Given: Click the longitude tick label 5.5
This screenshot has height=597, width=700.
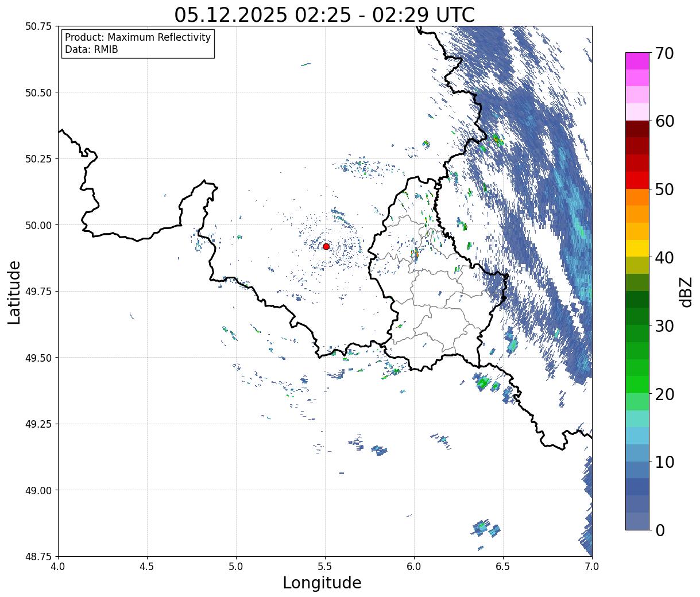Looking at the screenshot, I should 325,567.
